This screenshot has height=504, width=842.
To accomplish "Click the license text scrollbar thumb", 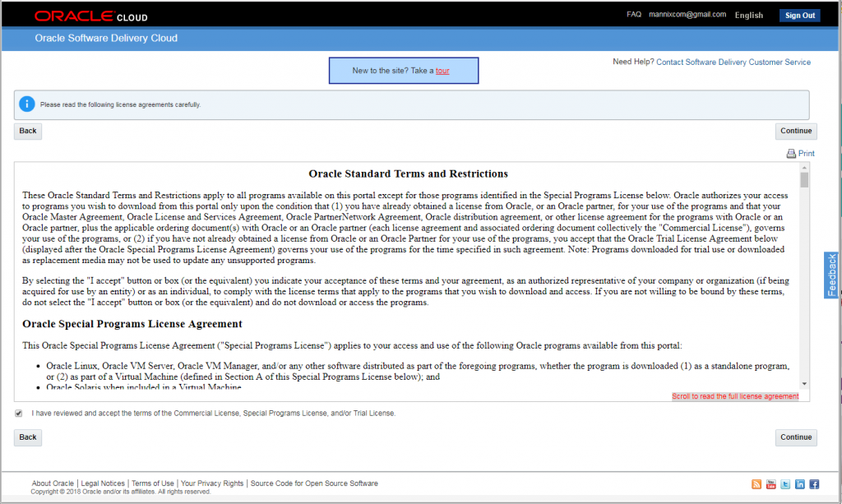I will click(x=804, y=180).
